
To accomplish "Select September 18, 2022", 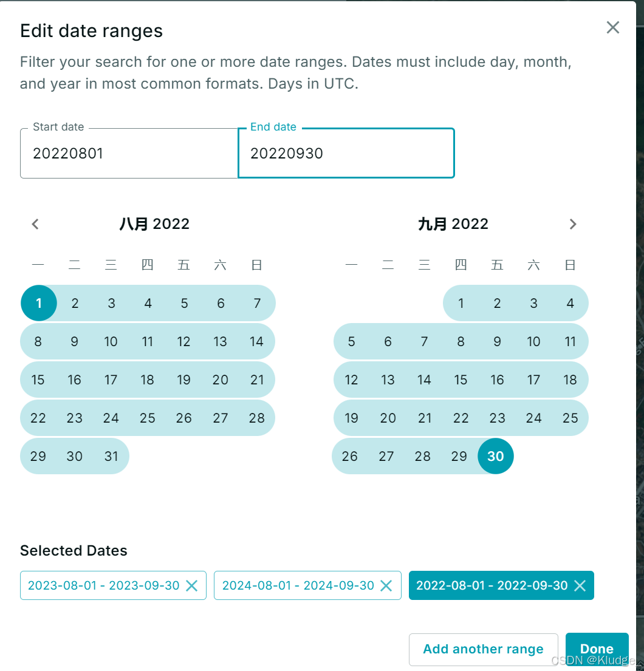I will (570, 380).
